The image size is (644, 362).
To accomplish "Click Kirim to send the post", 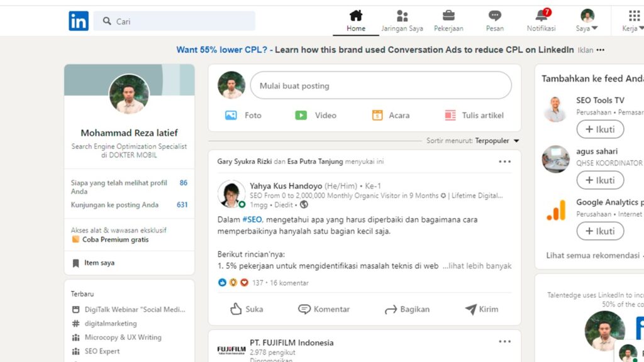I will [482, 309].
